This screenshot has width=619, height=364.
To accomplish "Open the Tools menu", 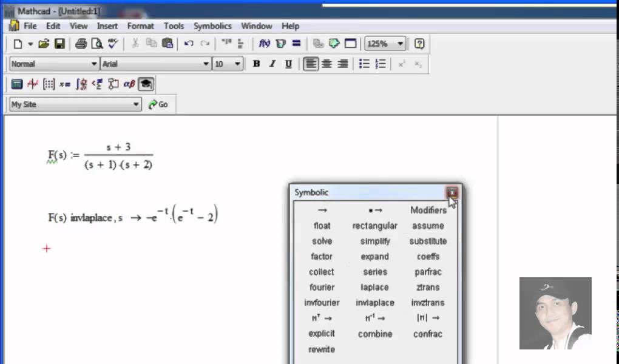I will point(174,26).
